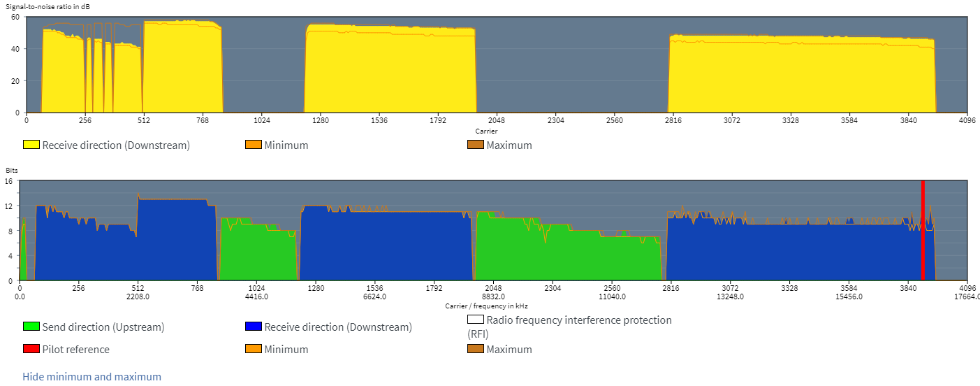Select green Send direction (Upstream) swatch

(31, 327)
